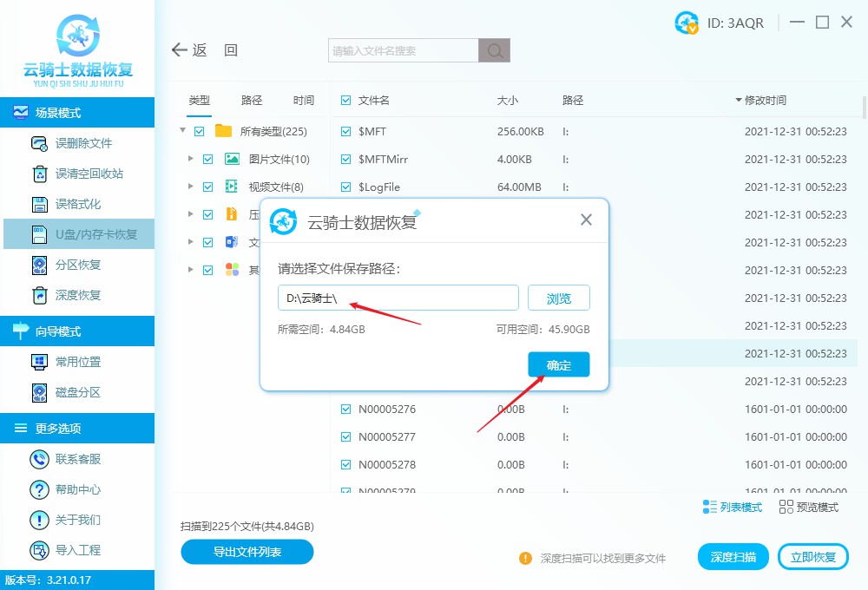The width and height of the screenshot is (868, 590).
Task: Close the save path dialog
Action: click(x=586, y=220)
